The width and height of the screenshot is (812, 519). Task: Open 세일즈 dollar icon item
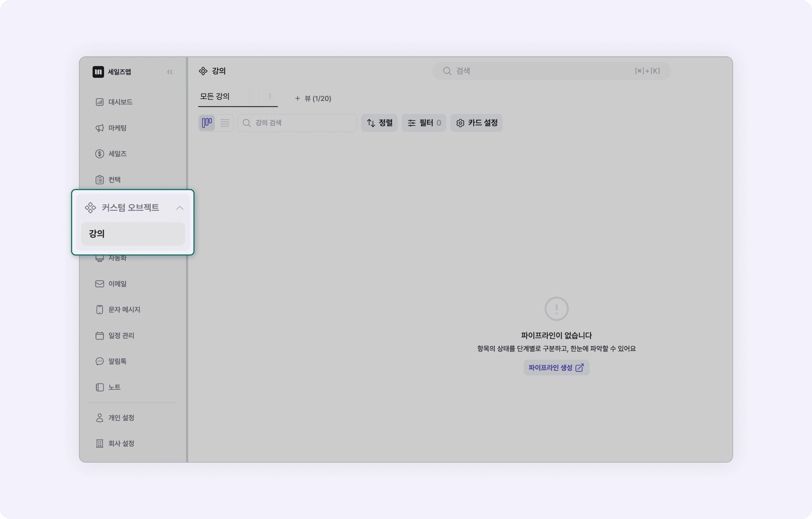tap(117, 154)
